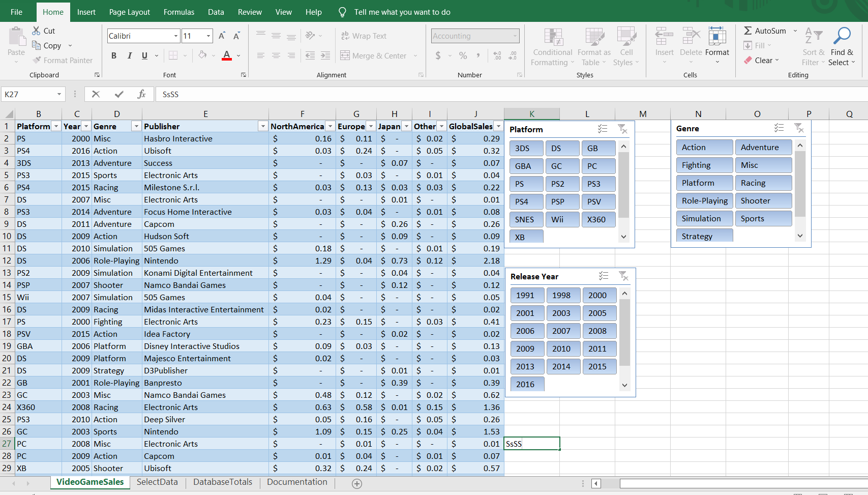Enable multi-select on Release Year slicer
The height and width of the screenshot is (495, 868).
[x=604, y=276]
